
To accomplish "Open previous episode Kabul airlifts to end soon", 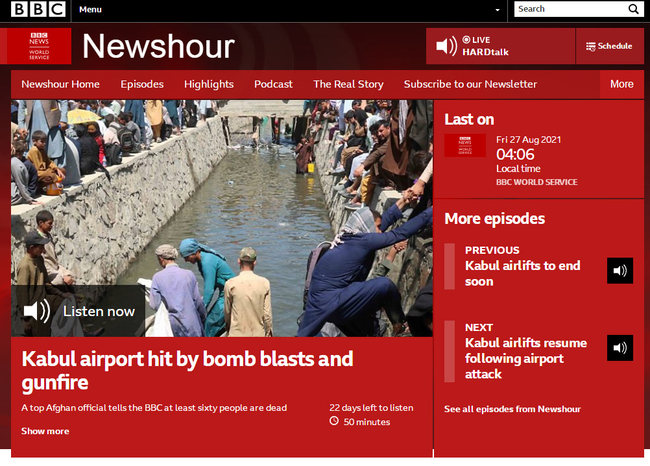I will 522,273.
